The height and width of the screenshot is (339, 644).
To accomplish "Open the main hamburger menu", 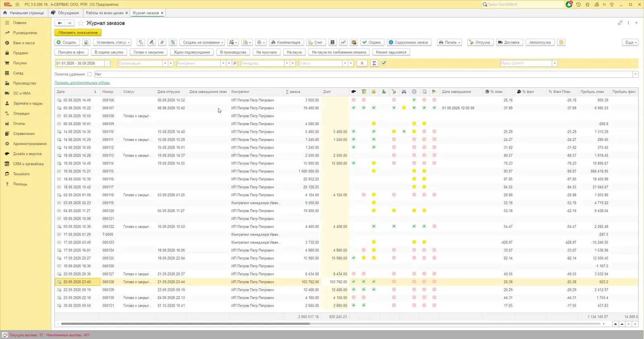I will coord(17,4).
